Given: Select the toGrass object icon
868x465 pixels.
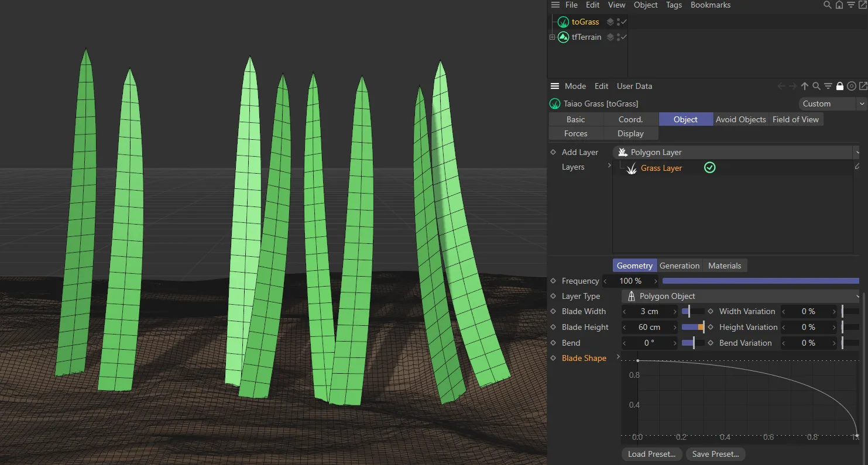Looking at the screenshot, I should (562, 22).
